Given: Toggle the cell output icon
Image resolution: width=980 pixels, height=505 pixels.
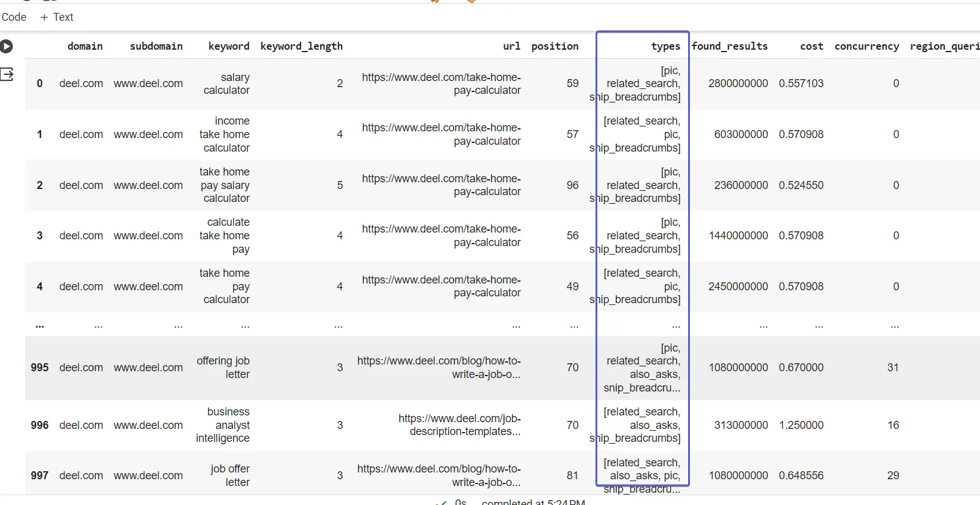Looking at the screenshot, I should [7, 75].
